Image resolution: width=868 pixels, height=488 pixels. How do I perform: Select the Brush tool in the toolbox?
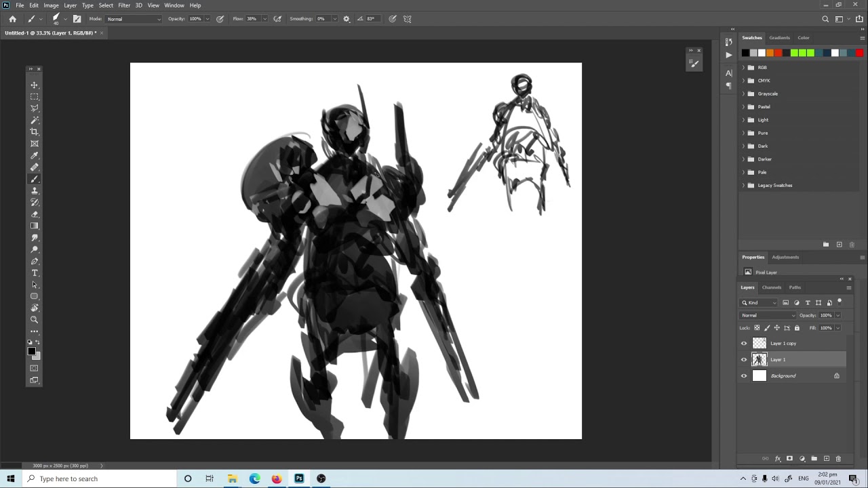coord(35,179)
